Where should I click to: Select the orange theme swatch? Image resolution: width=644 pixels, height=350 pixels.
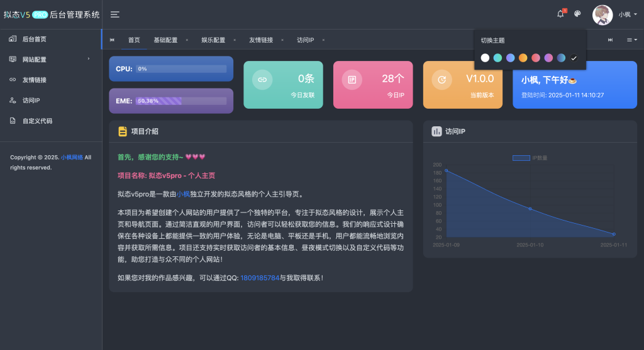pos(523,58)
